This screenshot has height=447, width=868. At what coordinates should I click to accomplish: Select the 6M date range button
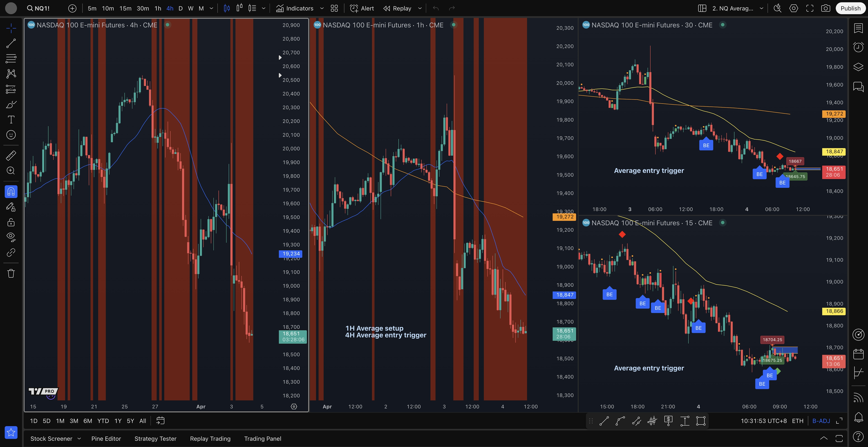click(88, 421)
